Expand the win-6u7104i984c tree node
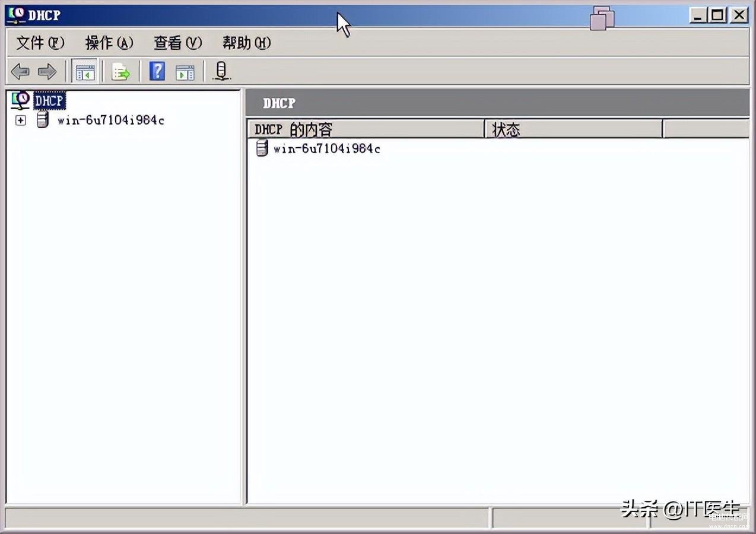756x534 pixels. point(21,120)
